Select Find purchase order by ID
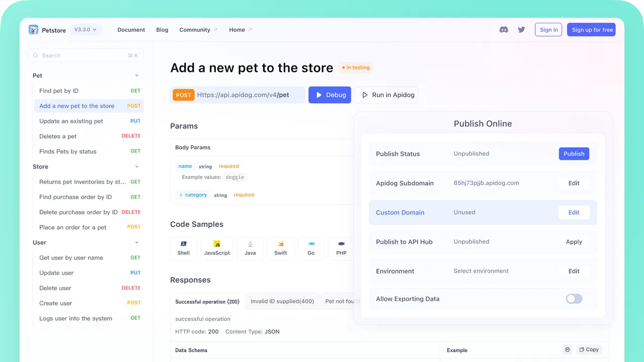This screenshot has width=644, height=362. 89,197
